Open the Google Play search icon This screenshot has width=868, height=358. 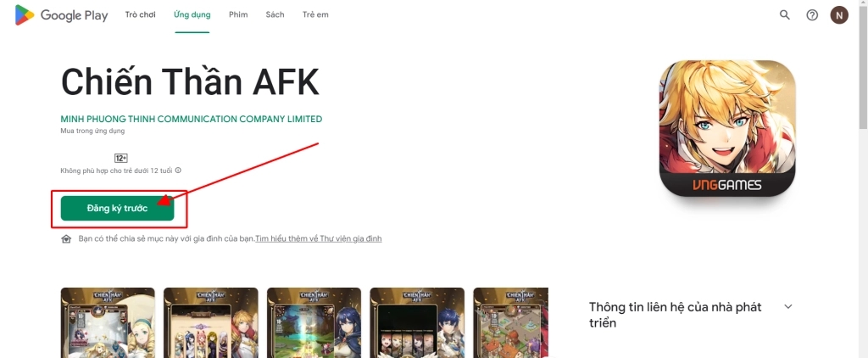784,15
